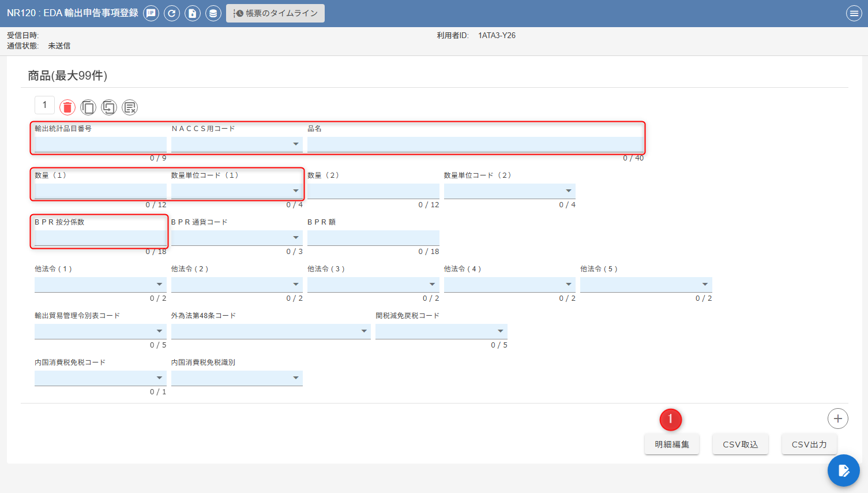Click the list-clear icon with x mark
Viewport: 868px width, 493px height.
click(130, 107)
